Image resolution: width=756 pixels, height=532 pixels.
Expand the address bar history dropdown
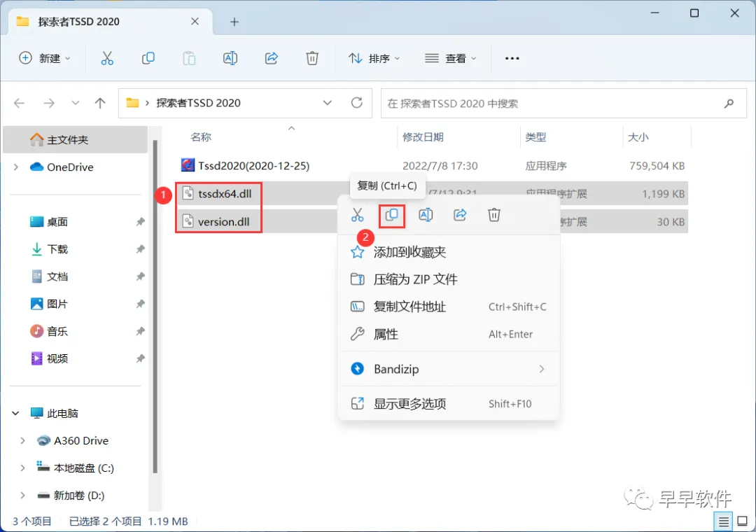click(x=328, y=103)
